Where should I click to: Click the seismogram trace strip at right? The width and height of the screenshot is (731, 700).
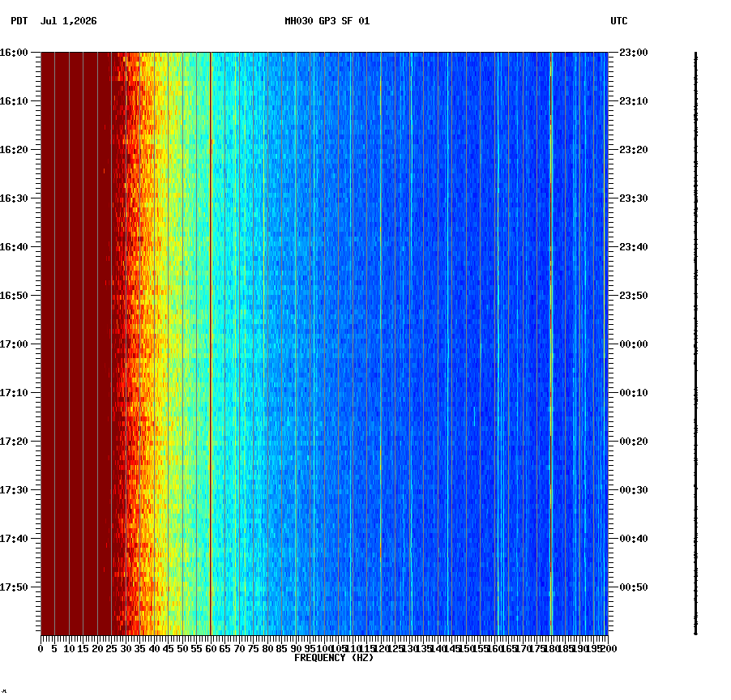click(x=695, y=344)
